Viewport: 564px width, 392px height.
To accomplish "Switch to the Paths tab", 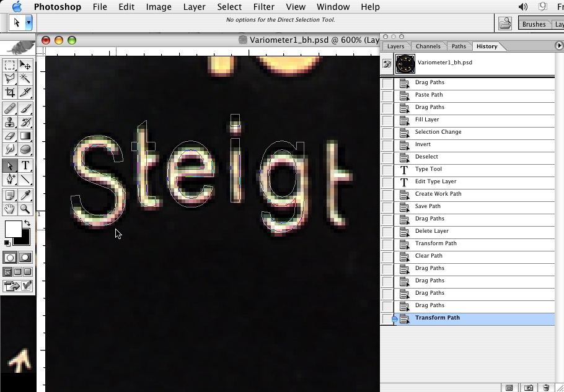I will pos(459,46).
